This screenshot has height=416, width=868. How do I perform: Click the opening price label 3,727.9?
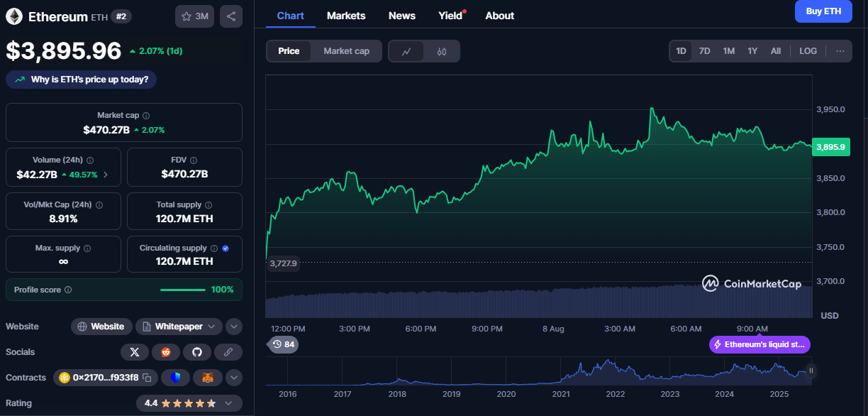pos(284,263)
